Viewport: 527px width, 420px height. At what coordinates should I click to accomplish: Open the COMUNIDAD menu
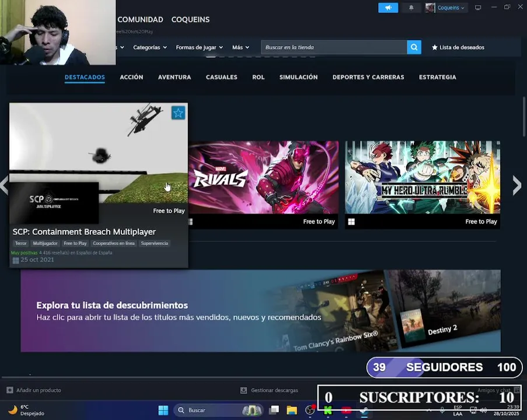(140, 19)
